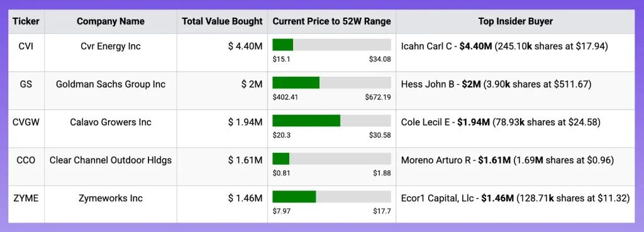Select the CVGW ticker cell
Viewport: 644px width, 232px height.
coord(26,122)
